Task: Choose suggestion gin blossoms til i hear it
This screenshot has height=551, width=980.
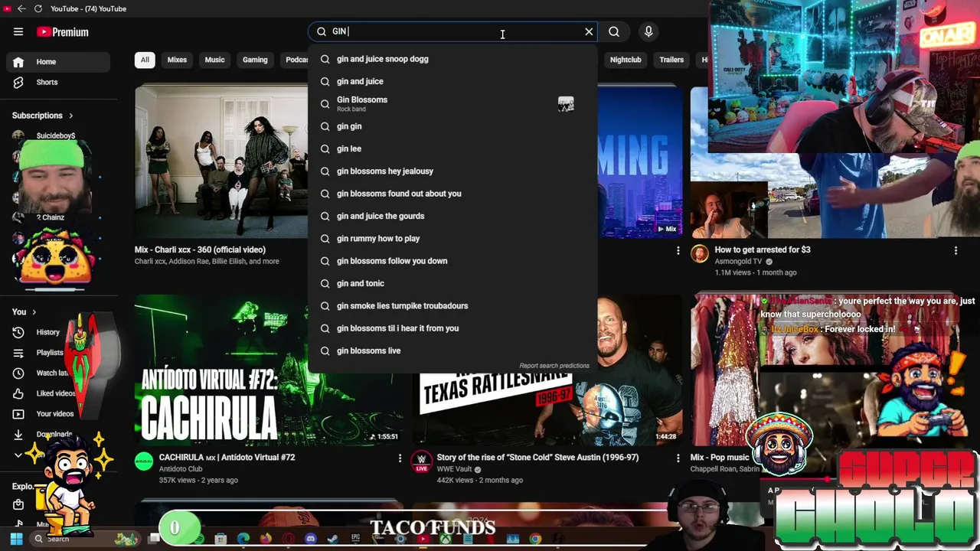Action: pos(452,328)
